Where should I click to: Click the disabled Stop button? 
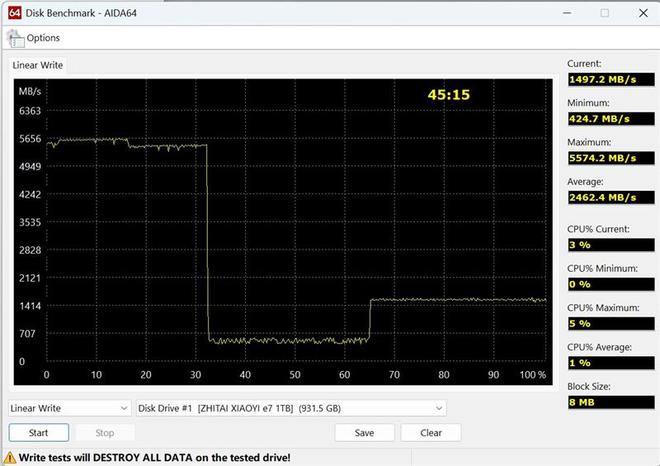[x=104, y=433]
